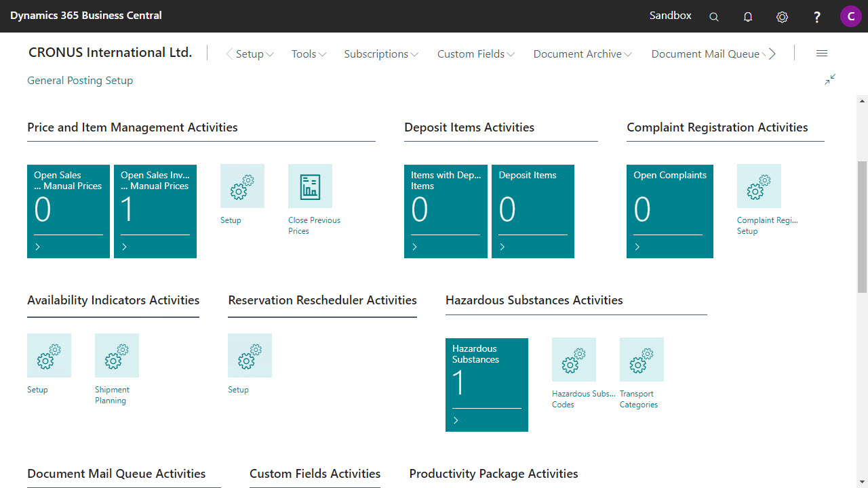Open the Transport Categories icon
This screenshot has width=868, height=488.
click(x=642, y=360)
